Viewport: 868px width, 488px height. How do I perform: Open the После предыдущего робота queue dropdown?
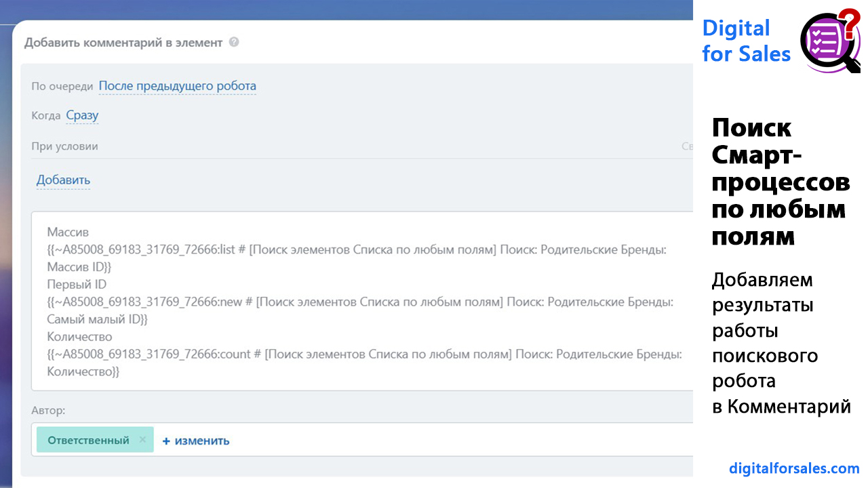click(178, 86)
